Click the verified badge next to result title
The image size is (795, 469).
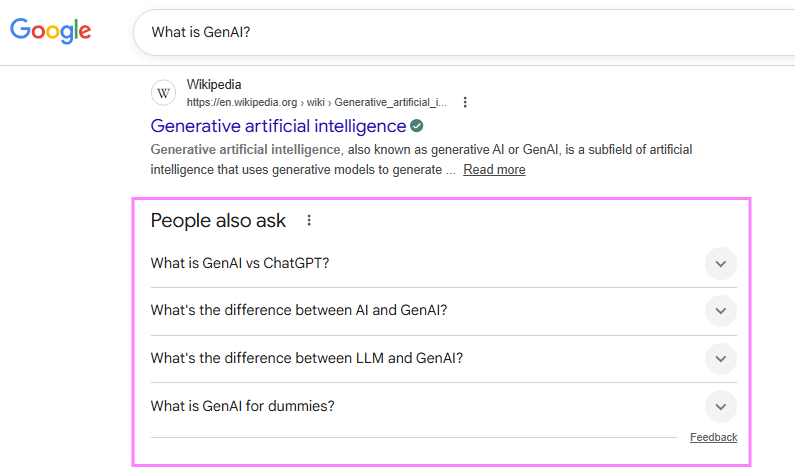[x=417, y=126]
